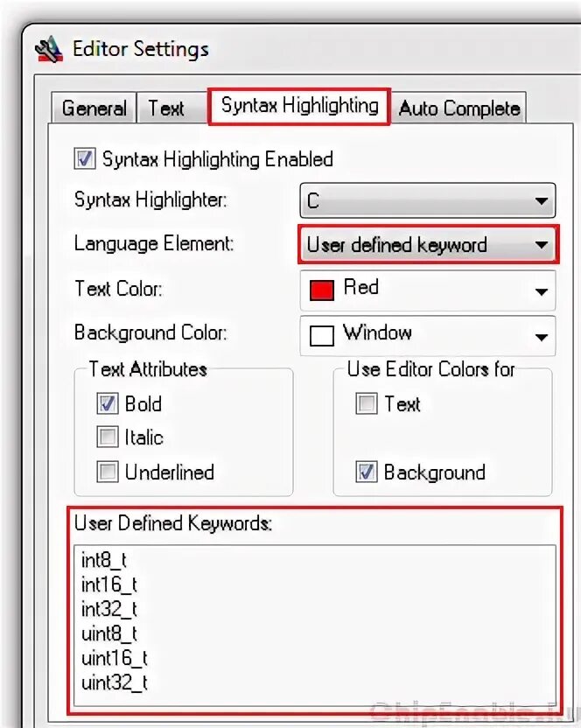This screenshot has height=728, width=581.
Task: Uncheck the Bold text attribute
Action: coord(108,403)
